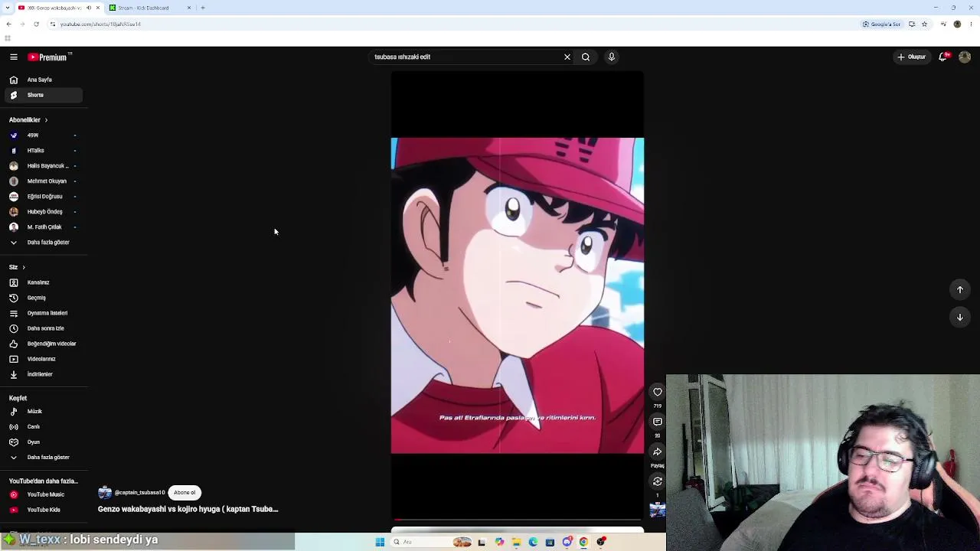The image size is (980, 551).
Task: Open YouTube account avatar menu
Action: point(965,57)
